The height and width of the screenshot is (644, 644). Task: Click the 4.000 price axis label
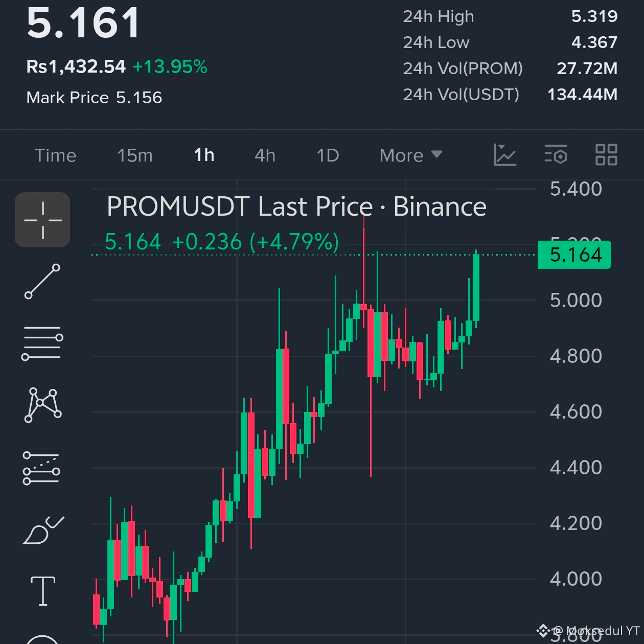576,579
